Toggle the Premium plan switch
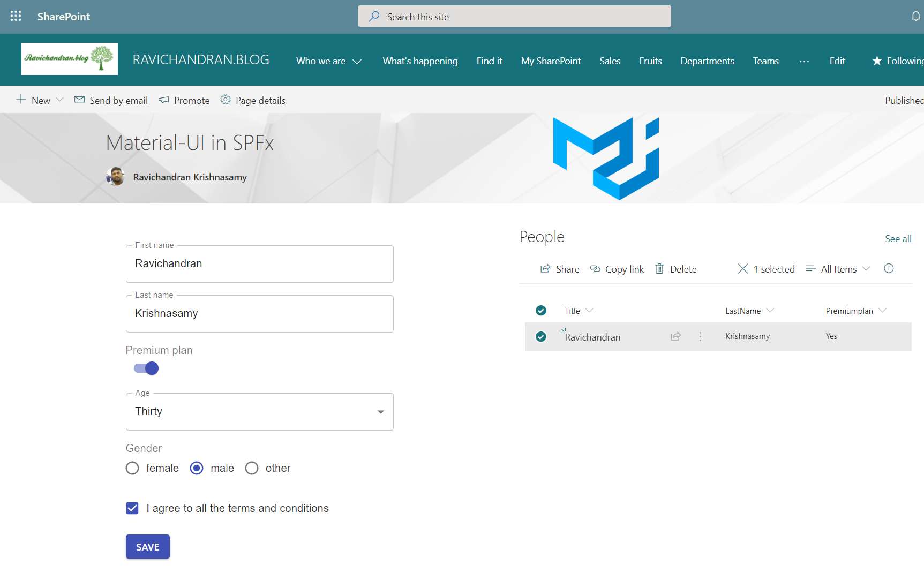 pyautogui.click(x=146, y=368)
